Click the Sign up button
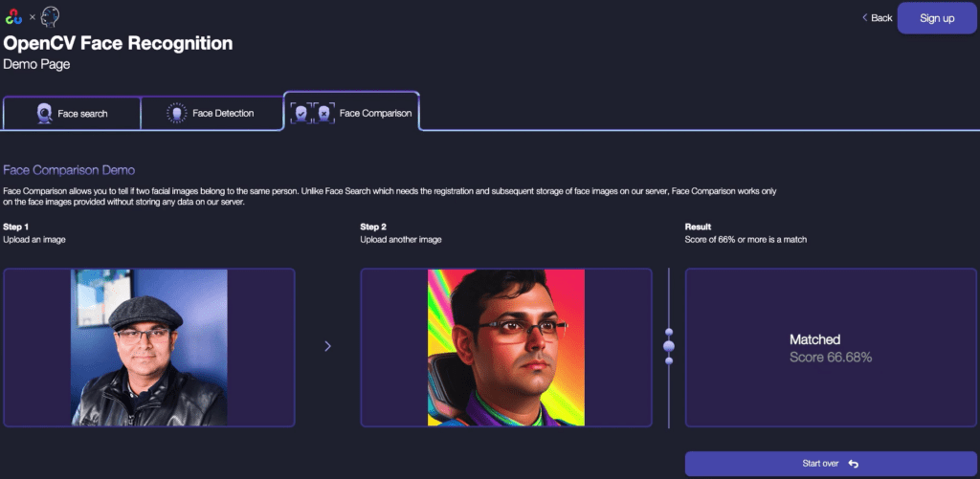The height and width of the screenshot is (479, 980). click(x=937, y=18)
